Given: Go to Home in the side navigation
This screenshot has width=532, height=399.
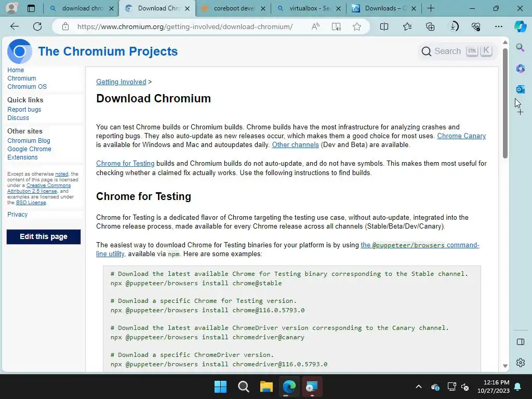Looking at the screenshot, I should click(x=16, y=70).
